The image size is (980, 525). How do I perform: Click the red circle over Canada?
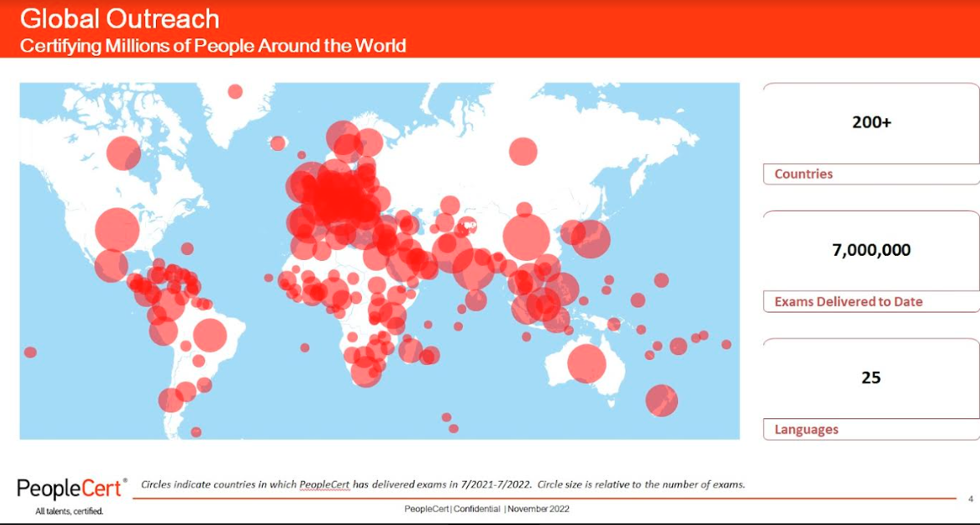coord(123,152)
